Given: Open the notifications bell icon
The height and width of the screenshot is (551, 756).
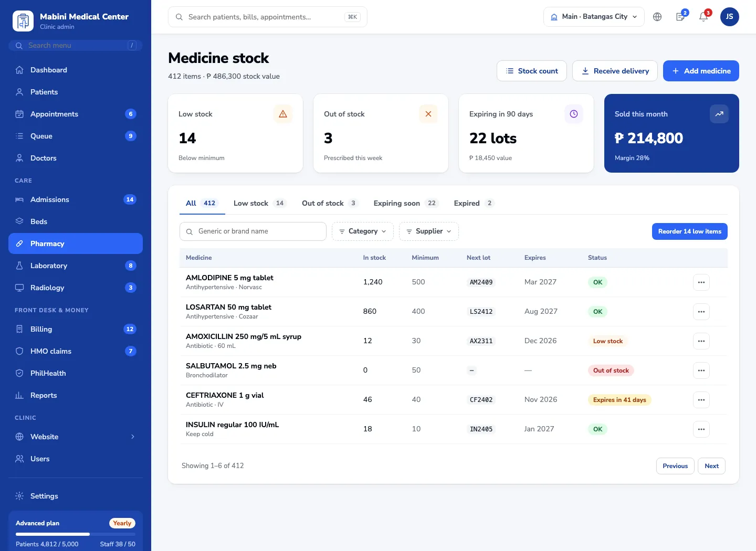Looking at the screenshot, I should click(x=703, y=17).
